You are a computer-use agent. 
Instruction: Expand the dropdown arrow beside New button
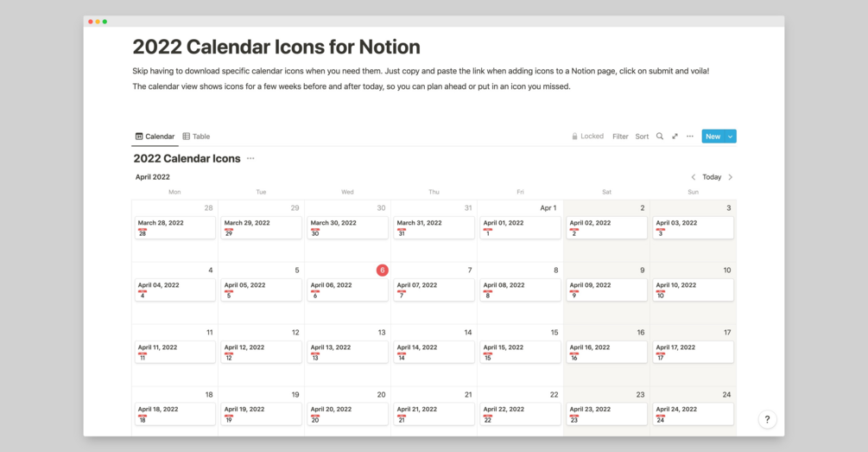[x=731, y=137]
